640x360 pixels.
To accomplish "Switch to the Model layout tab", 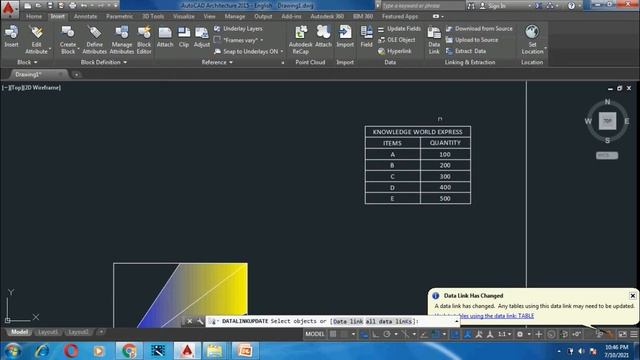I will click(19, 332).
